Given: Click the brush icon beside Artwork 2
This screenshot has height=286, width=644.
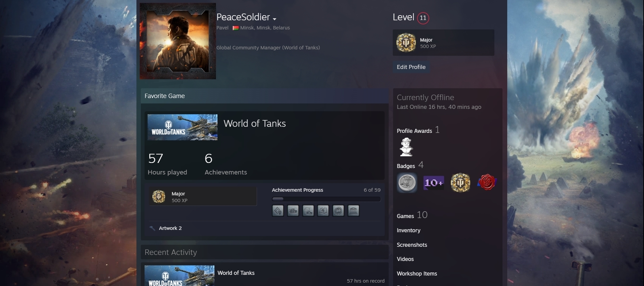Looking at the screenshot, I should coord(152,228).
